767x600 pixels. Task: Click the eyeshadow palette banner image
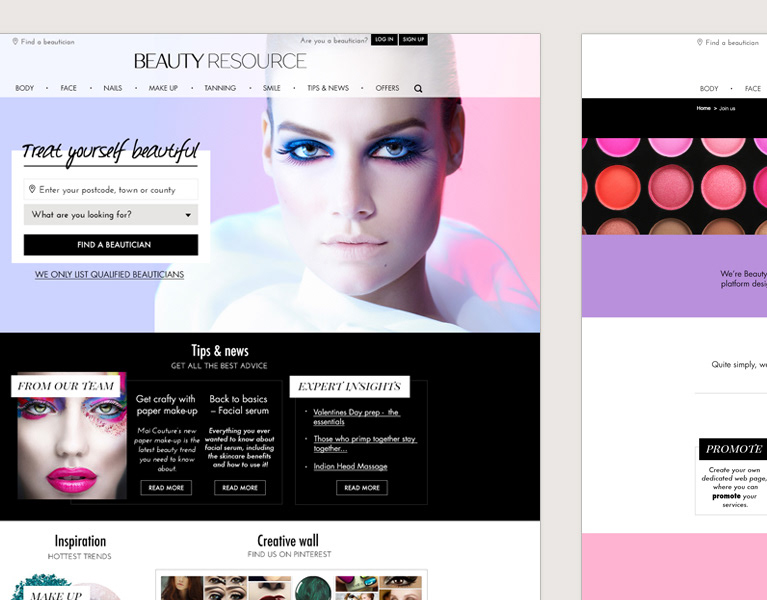675,186
